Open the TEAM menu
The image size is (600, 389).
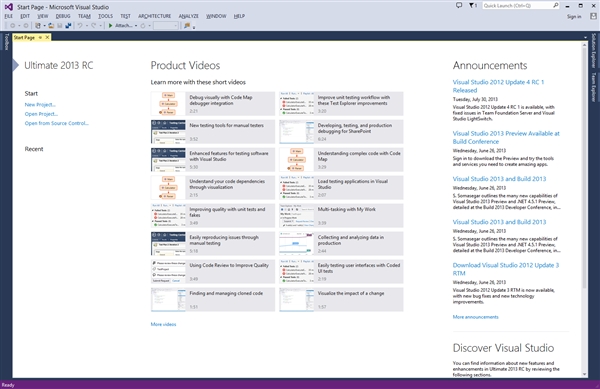coord(84,16)
